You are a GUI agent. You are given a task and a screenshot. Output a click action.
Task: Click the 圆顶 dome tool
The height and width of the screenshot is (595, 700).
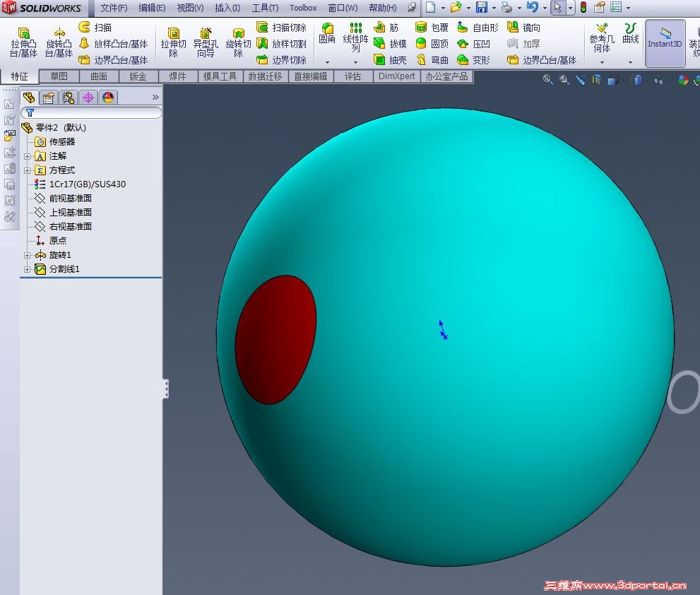[x=432, y=43]
